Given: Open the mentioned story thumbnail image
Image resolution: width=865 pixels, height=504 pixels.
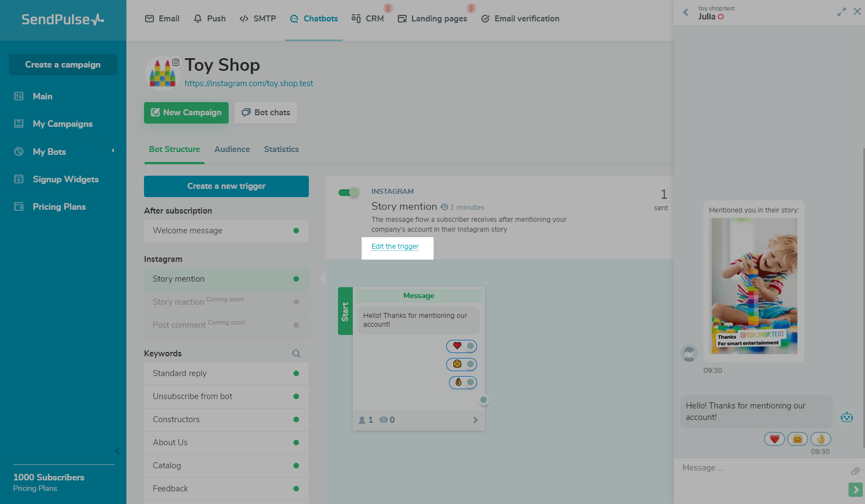Looking at the screenshot, I should click(x=754, y=285).
